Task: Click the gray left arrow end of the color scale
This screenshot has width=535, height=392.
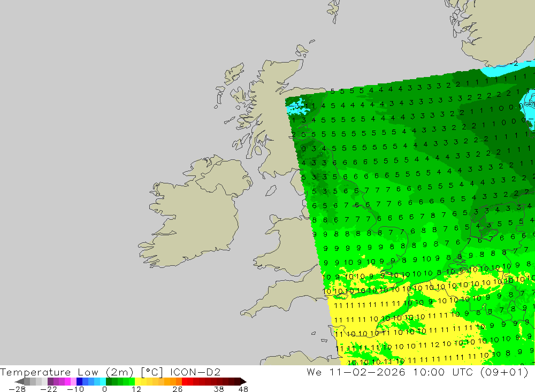Action: (19, 382)
